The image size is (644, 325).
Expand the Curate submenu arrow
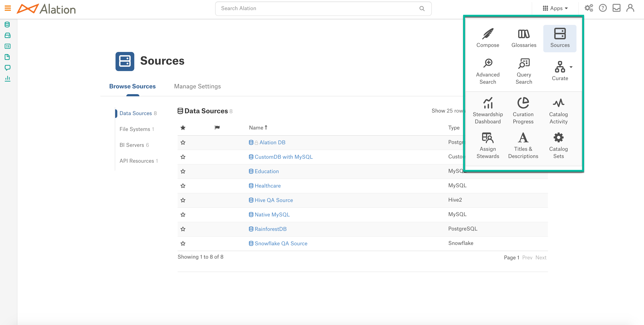pyautogui.click(x=571, y=67)
